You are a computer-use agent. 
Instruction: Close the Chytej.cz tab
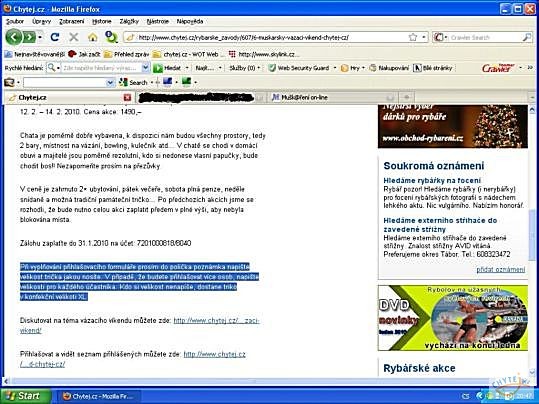(x=127, y=98)
